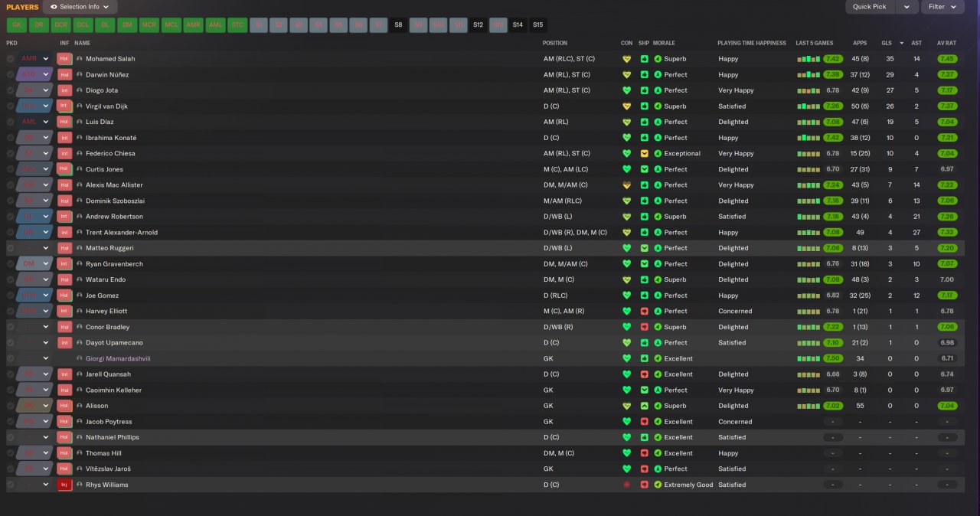Screen dimensions: 980x516
Task: Click the injury status icon for Rhys Williams
Action: coord(626,485)
